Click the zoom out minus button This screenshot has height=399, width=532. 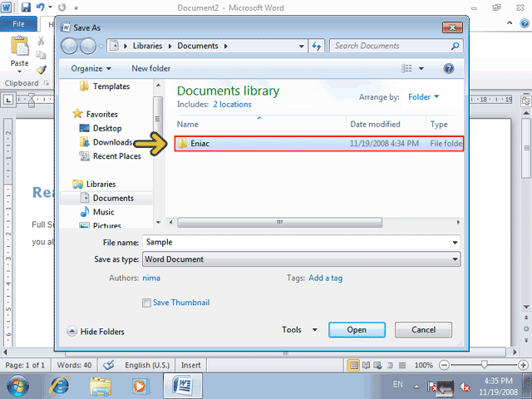coord(444,365)
